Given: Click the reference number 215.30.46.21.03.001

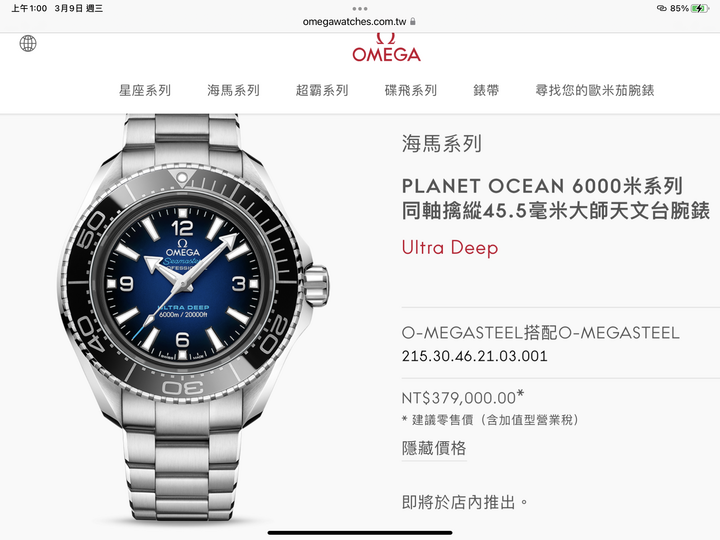Looking at the screenshot, I should point(475,356).
